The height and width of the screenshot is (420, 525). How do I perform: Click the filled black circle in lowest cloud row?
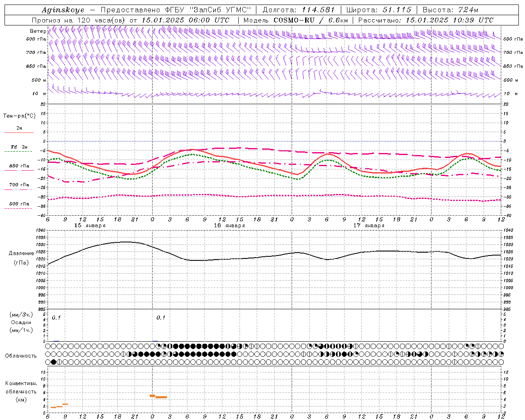[x=53, y=362]
